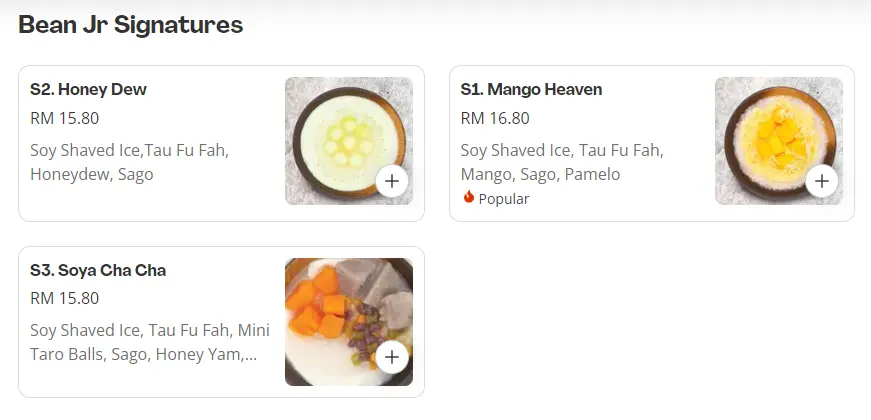The image size is (871, 420).
Task: Add S3. Soya Cha Cha using plus icon
Action: (391, 357)
